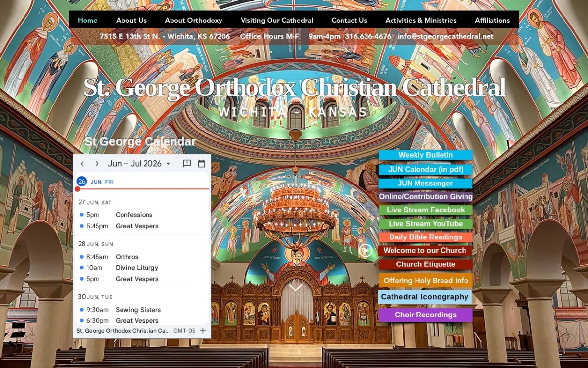Click St. George Orthodox Christian Ca... calendar name
This screenshot has height=368, width=588.
[x=123, y=331]
